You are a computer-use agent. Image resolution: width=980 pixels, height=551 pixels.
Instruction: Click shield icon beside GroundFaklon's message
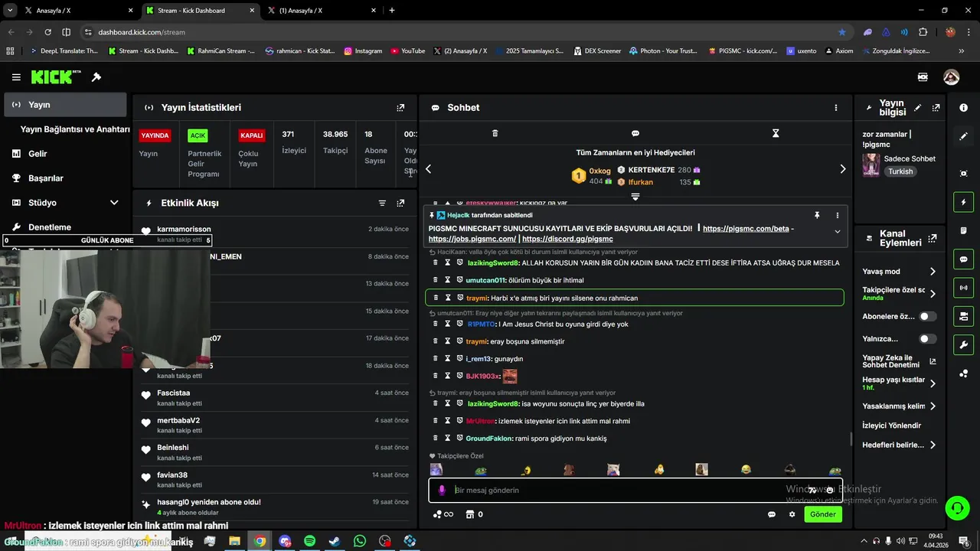click(x=460, y=439)
